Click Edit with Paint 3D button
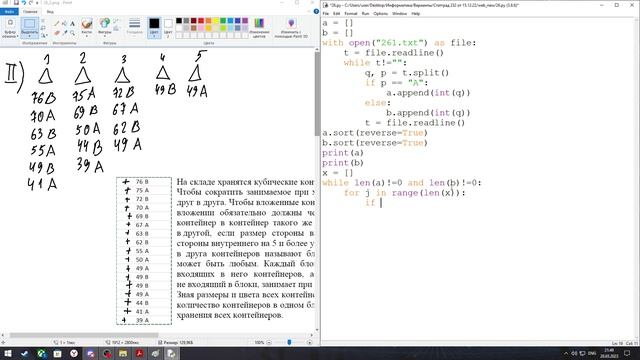The height and width of the screenshot is (360, 640). (291, 28)
